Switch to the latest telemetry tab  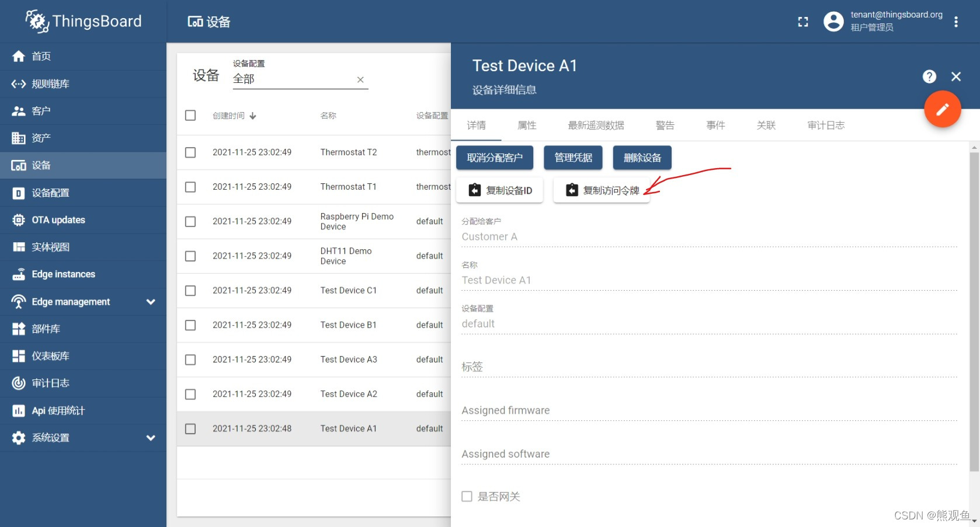tap(596, 125)
